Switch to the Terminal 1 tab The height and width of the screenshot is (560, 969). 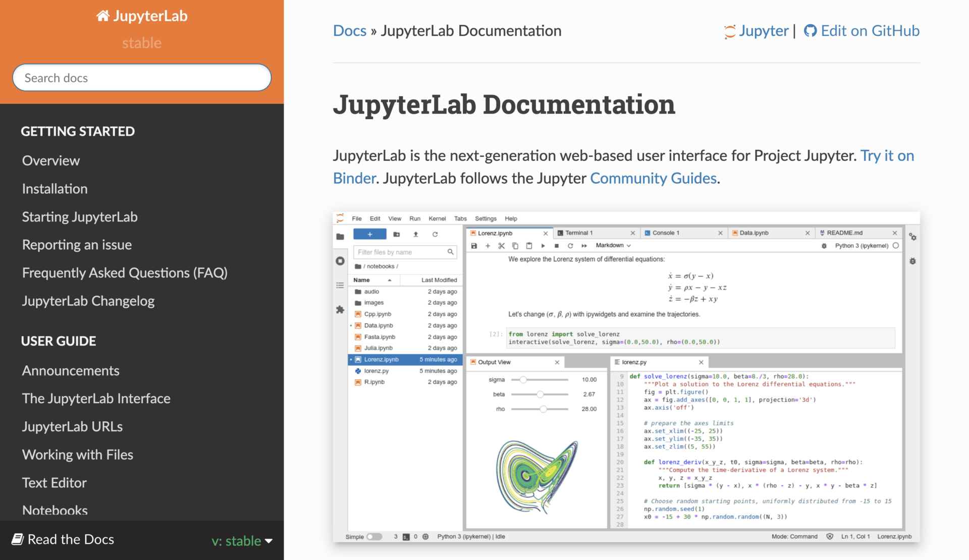579,233
